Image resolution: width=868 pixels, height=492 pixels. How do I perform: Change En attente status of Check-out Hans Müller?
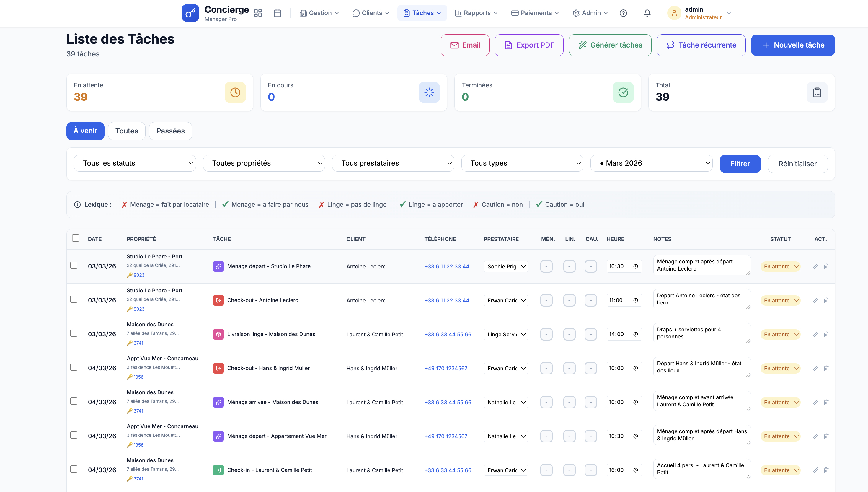point(781,368)
